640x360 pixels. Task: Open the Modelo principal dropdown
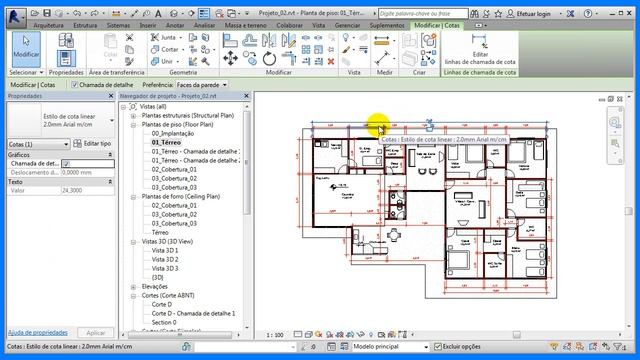pyautogui.click(x=390, y=347)
